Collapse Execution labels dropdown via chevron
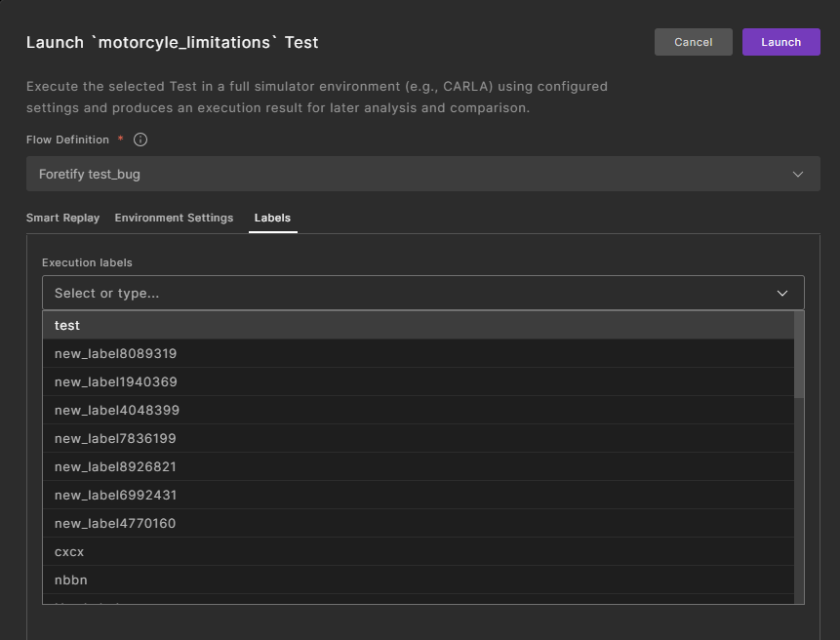Screen dimensions: 840x640 (x=781, y=293)
